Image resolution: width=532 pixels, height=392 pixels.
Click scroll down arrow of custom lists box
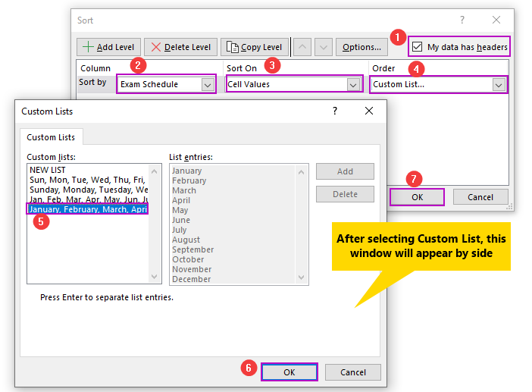click(x=155, y=277)
